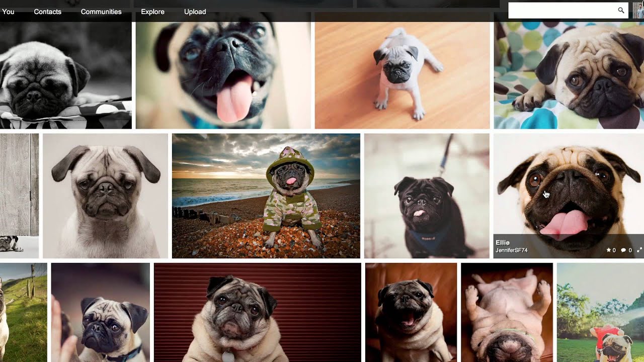Open the photo title link "Ellie"
This screenshot has height=362, width=644.
[x=503, y=243]
